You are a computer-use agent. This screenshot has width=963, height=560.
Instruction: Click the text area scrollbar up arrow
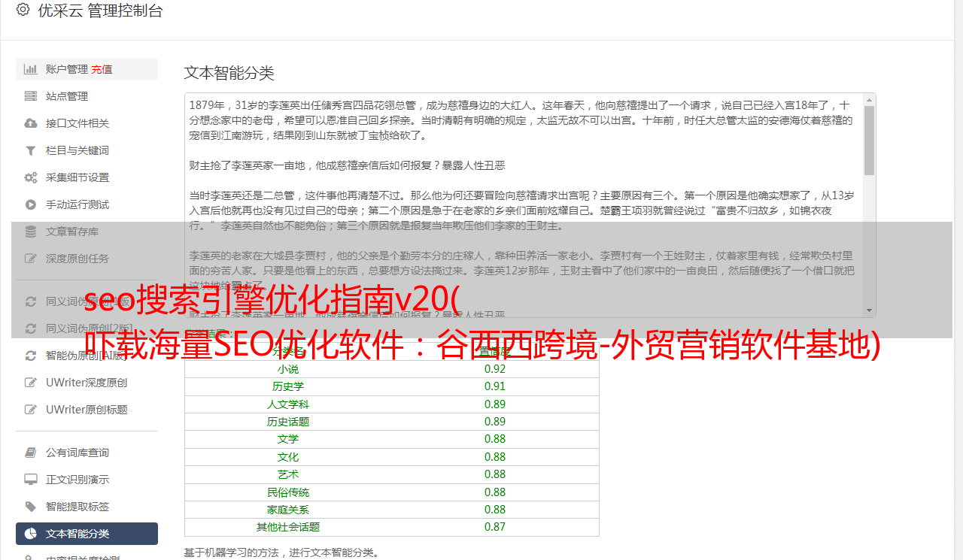(x=870, y=99)
